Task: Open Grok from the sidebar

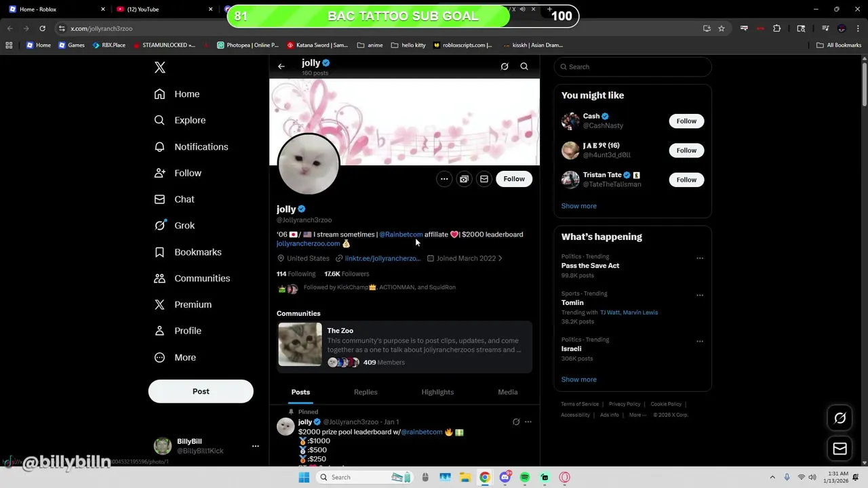Action: pyautogui.click(x=174, y=226)
